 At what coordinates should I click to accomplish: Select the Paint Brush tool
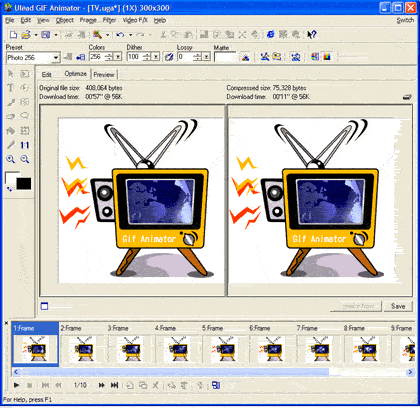11,102
